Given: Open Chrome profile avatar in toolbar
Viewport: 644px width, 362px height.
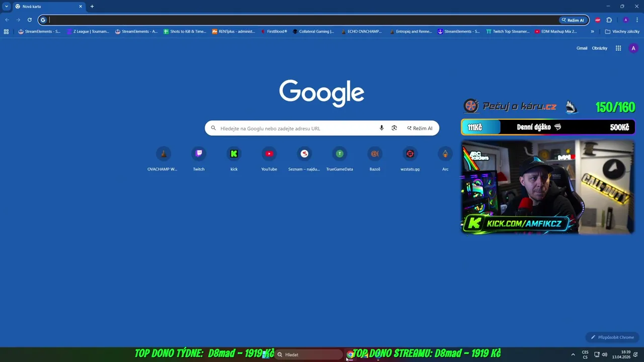Looking at the screenshot, I should (625, 20).
